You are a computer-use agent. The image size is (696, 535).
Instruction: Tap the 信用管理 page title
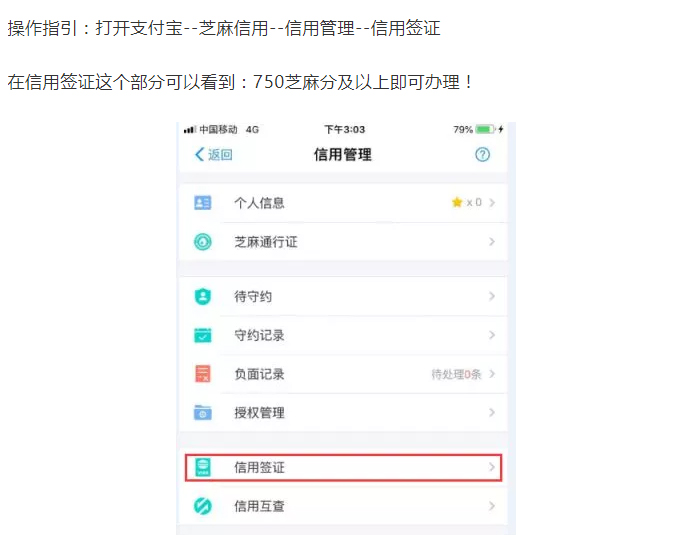342,155
